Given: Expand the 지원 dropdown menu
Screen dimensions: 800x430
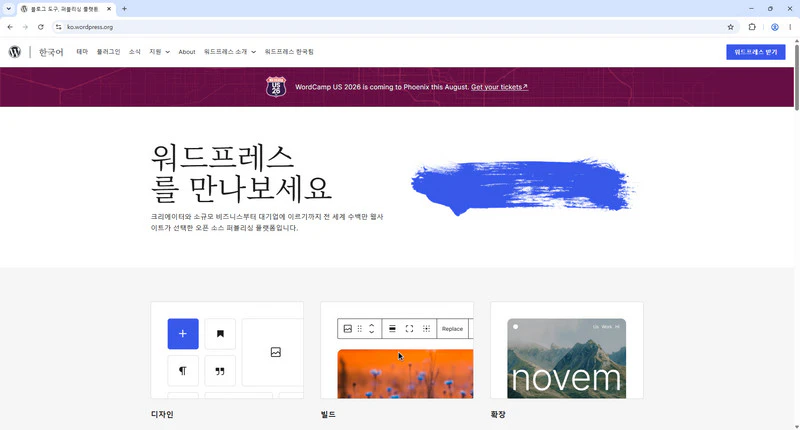Looking at the screenshot, I should point(160,52).
